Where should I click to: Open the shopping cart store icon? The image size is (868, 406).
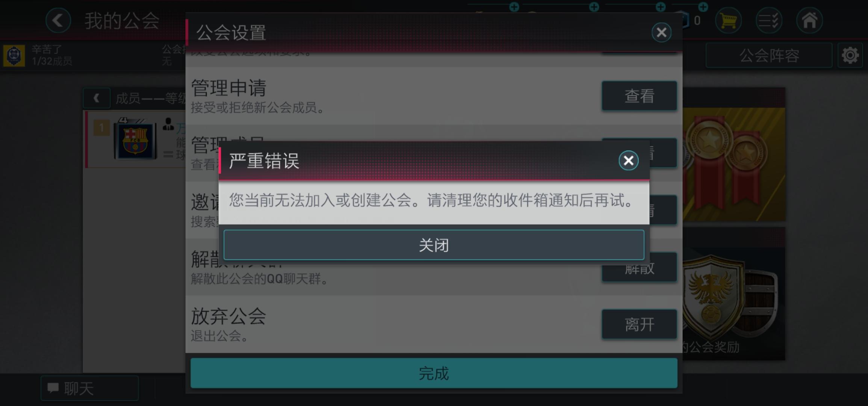728,20
